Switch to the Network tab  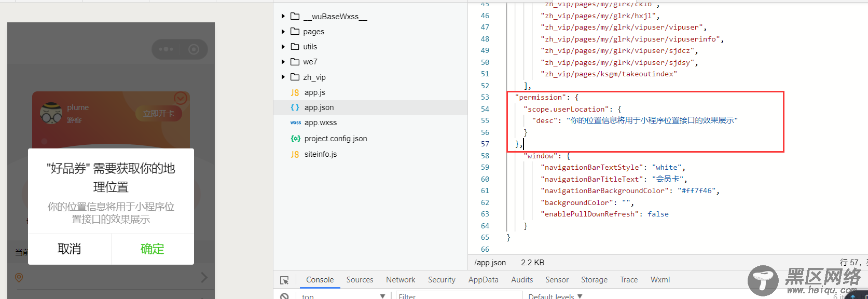pyautogui.click(x=401, y=280)
